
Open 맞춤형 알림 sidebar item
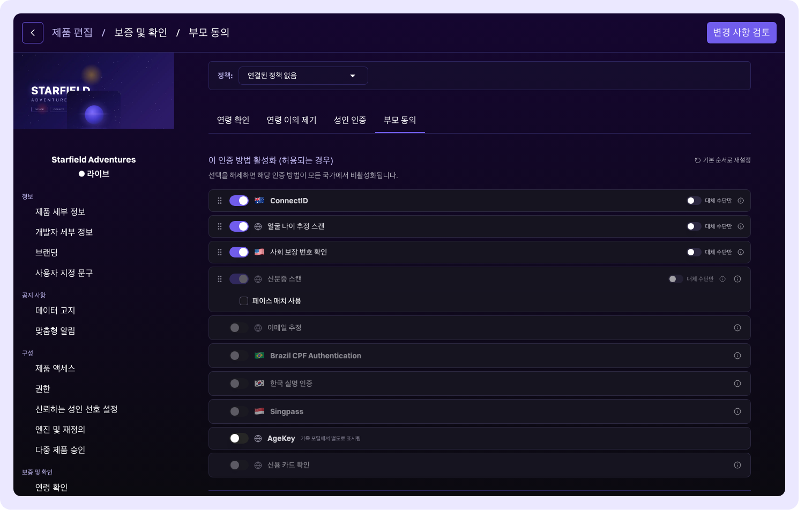pos(55,331)
